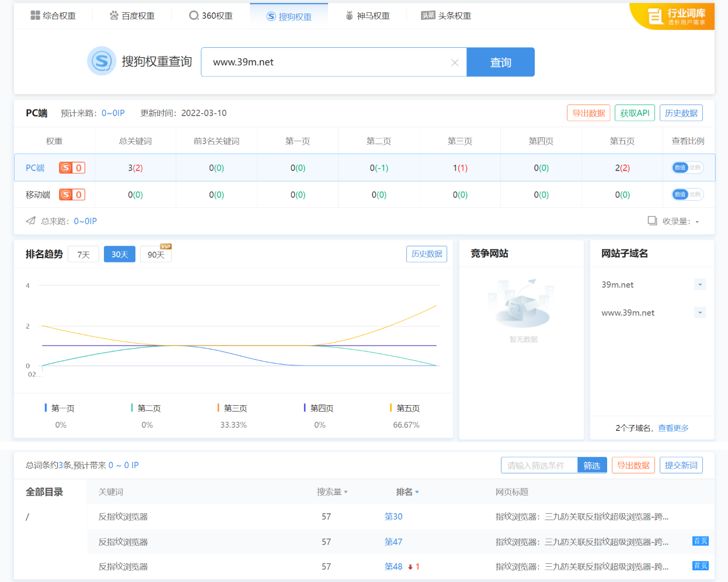Toggle the 第三页 chart legend series
The height and width of the screenshot is (582, 728).
pyautogui.click(x=233, y=408)
